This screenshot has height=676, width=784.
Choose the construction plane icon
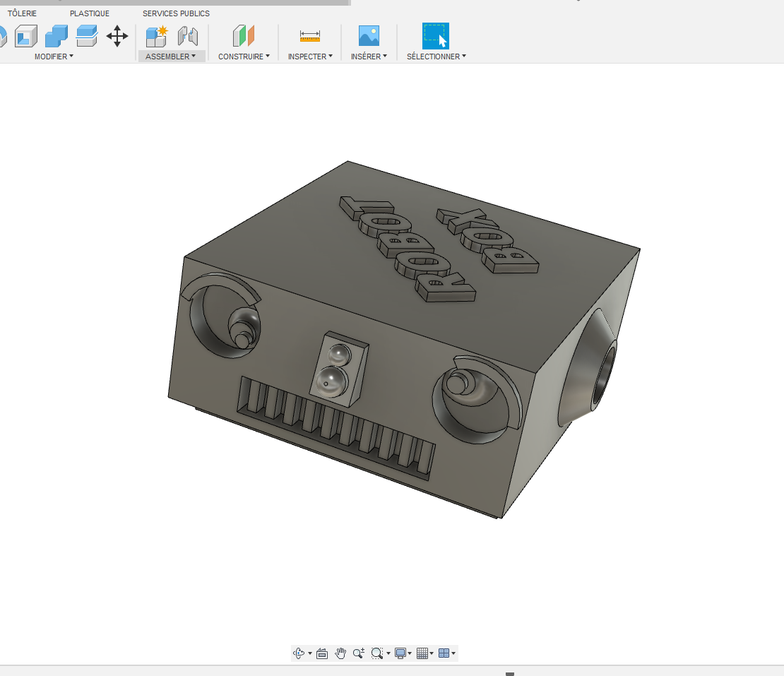coord(244,36)
